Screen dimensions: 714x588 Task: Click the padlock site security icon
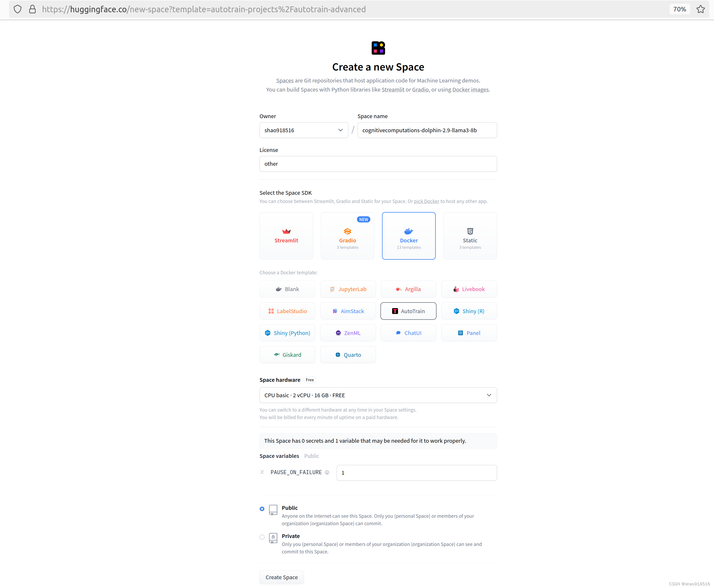point(32,9)
